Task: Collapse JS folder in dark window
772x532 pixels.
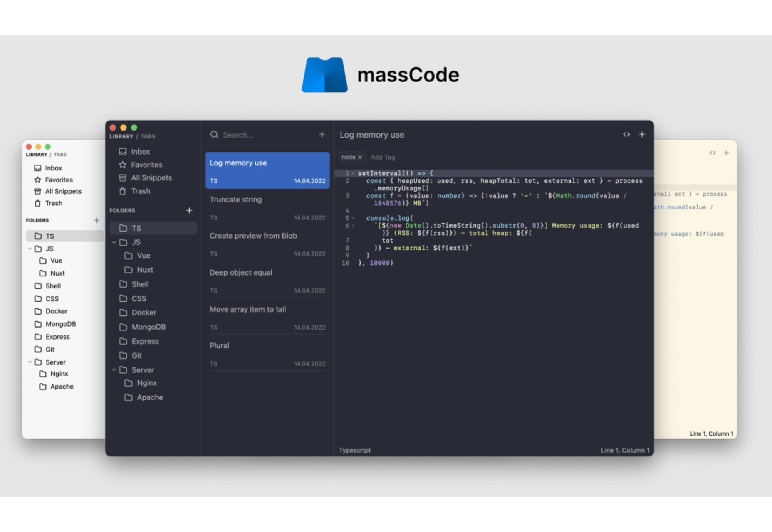Action: click(114, 242)
